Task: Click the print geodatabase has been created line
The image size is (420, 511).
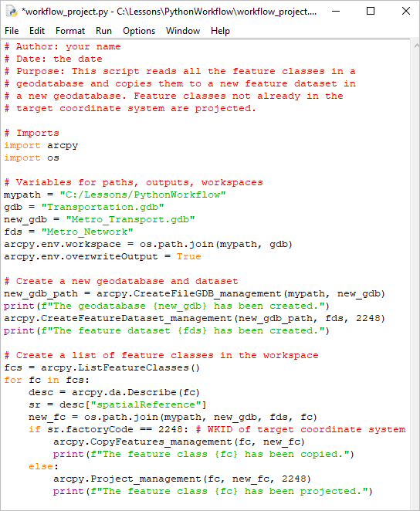Action: tap(167, 306)
